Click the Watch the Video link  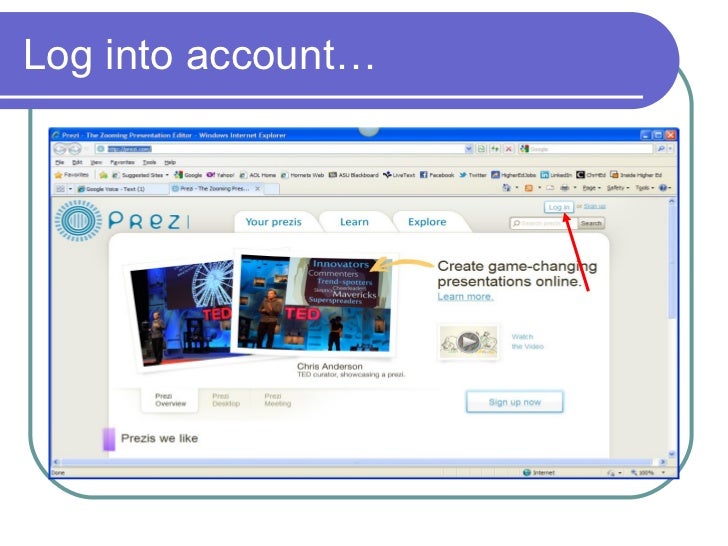pos(527,342)
